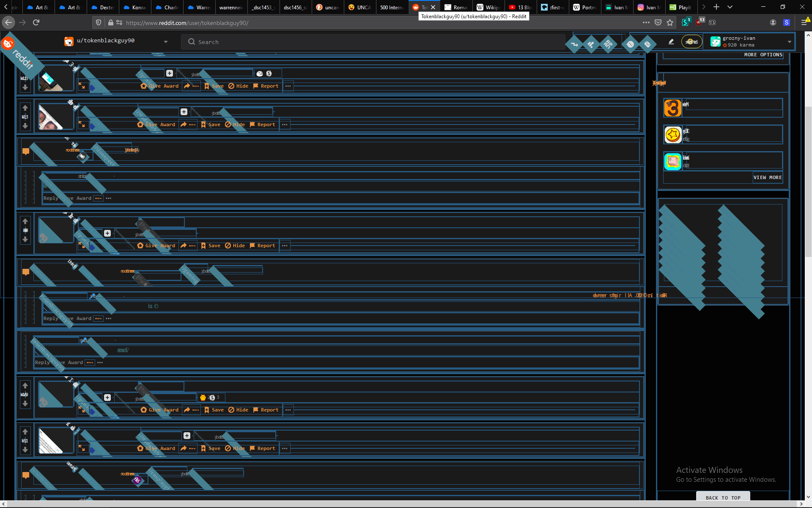Image resolution: width=812 pixels, height=508 pixels.
Task: Click the pencil create post icon
Action: pos(671,41)
